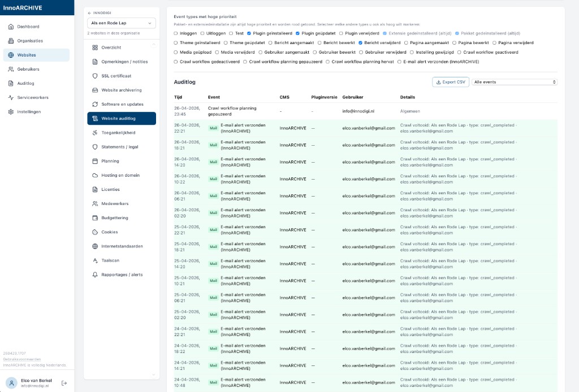Click the Dashboard home icon
579x392 pixels.
click(x=11, y=27)
